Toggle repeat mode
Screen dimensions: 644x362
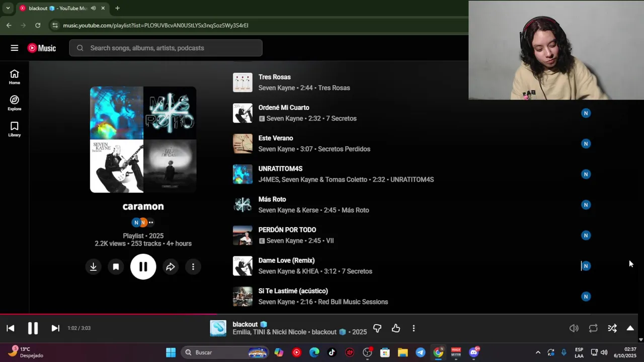point(593,328)
